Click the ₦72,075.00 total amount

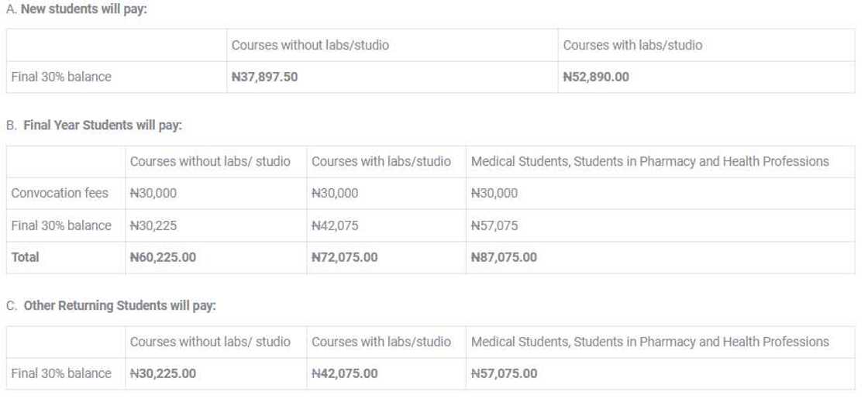tap(344, 257)
